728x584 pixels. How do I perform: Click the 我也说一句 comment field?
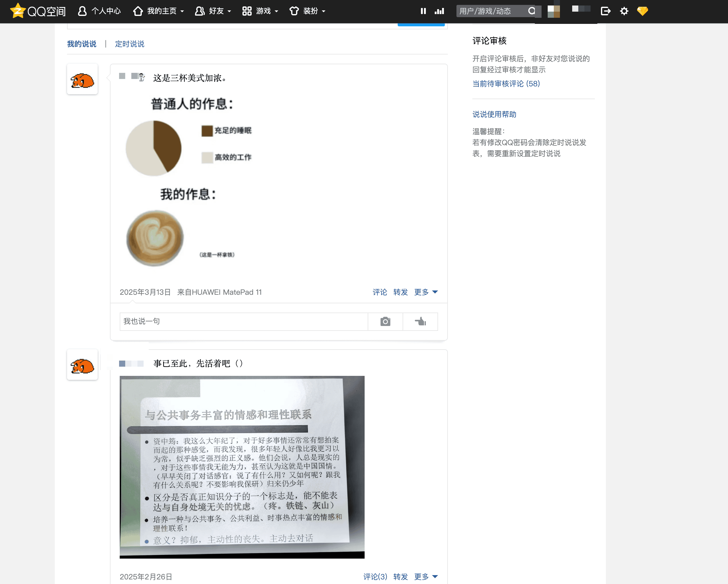[243, 321]
